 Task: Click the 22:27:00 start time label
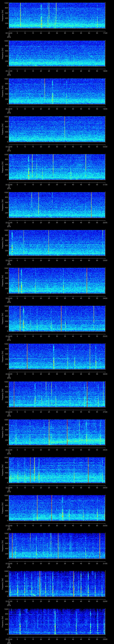(9, 450)
